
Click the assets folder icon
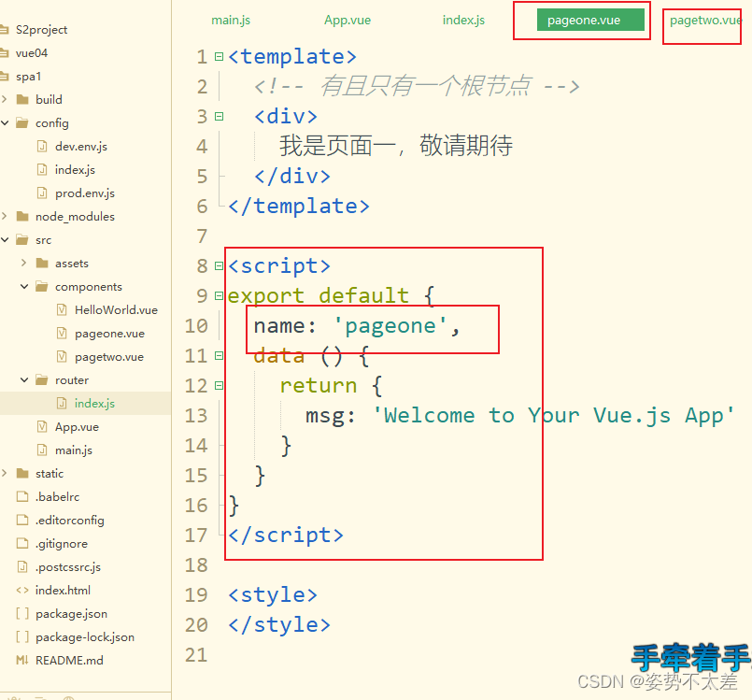[42, 263]
